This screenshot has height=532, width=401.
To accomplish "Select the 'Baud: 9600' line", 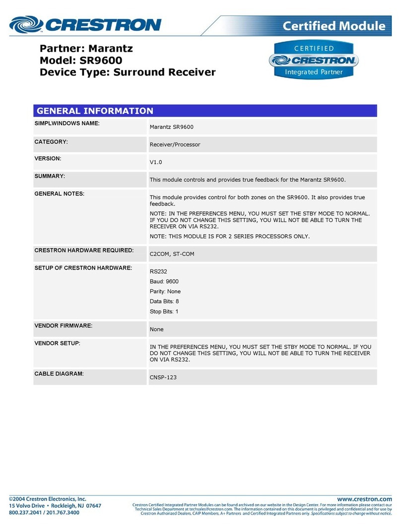I will coord(164,281).
